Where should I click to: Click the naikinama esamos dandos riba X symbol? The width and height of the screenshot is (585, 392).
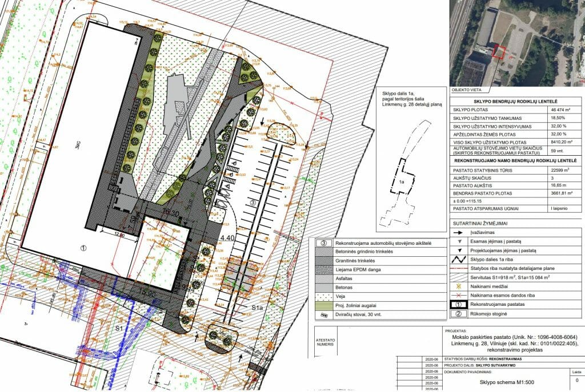[x=458, y=296]
